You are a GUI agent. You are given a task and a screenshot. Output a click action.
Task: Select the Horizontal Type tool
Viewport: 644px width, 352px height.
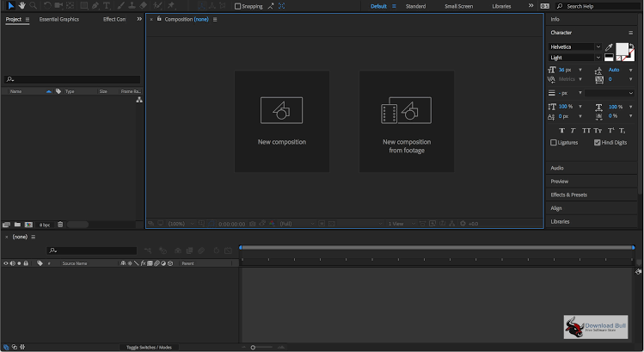pos(107,6)
